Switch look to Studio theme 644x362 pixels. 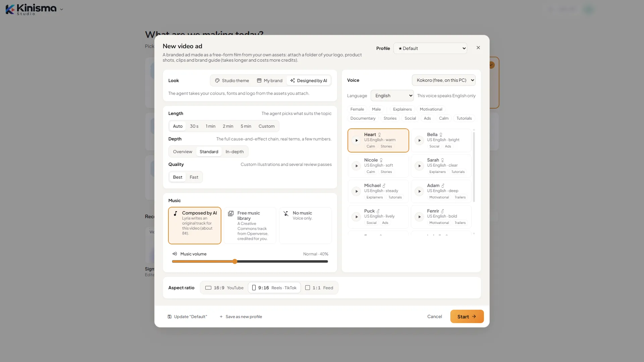(x=232, y=80)
